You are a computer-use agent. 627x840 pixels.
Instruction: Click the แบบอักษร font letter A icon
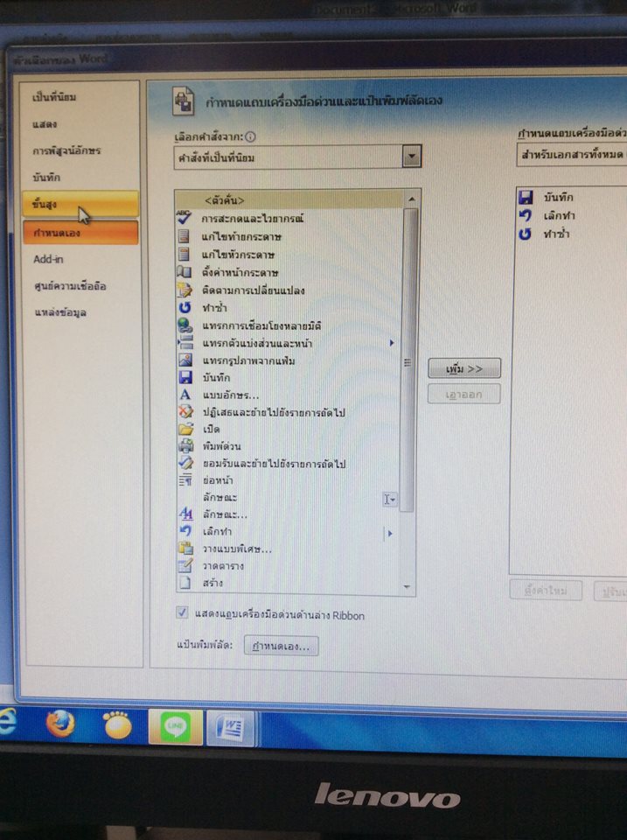185,395
